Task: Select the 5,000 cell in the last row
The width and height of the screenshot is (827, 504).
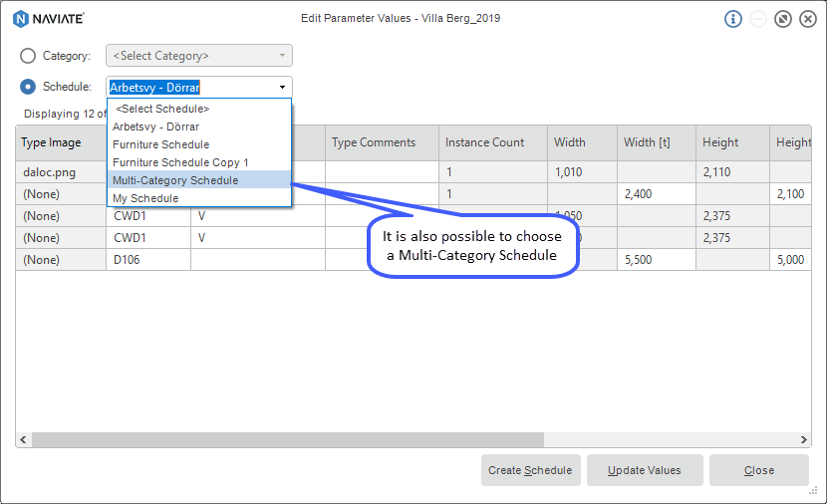Action: pyautogui.click(x=790, y=260)
